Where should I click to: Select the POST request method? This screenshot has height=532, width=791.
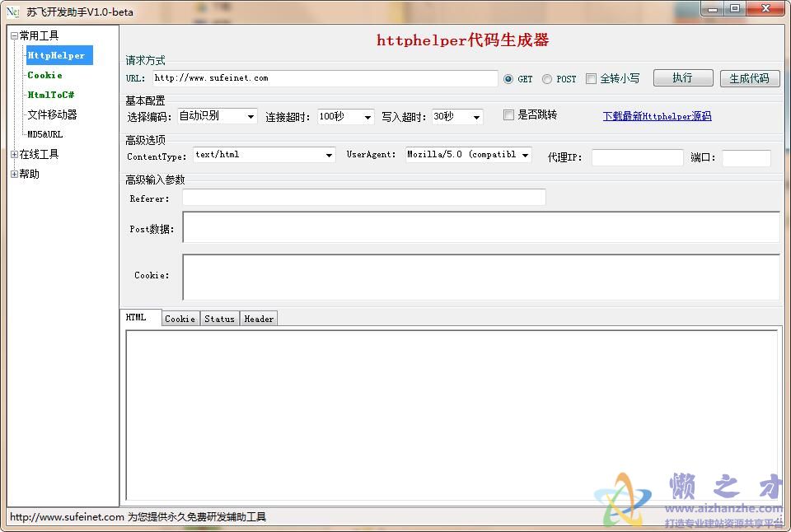point(546,78)
